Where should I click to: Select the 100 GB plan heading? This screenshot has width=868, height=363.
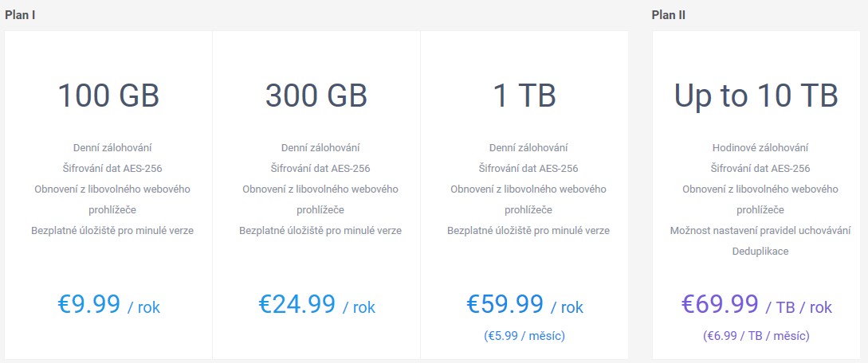click(108, 96)
